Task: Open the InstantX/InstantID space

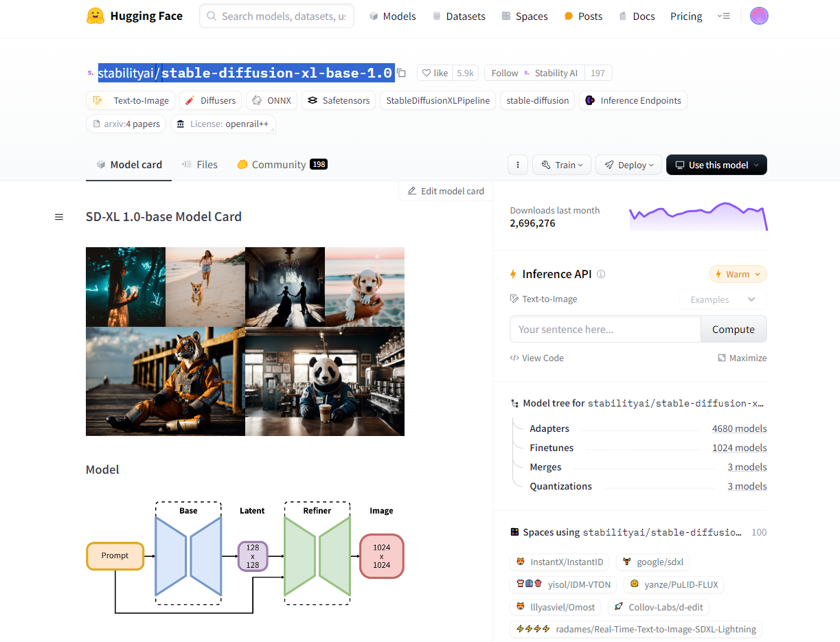Action: pyautogui.click(x=560, y=562)
